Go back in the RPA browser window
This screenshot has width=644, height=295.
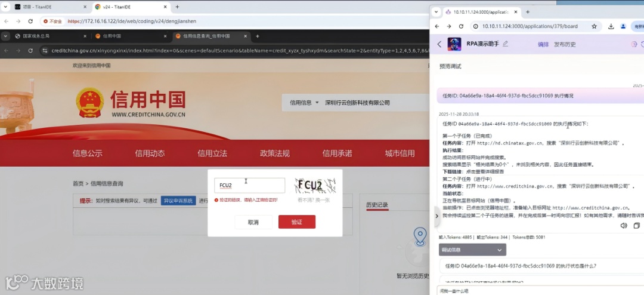pos(437,26)
